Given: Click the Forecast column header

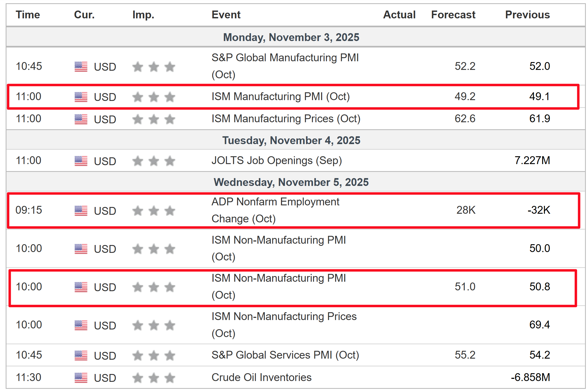Looking at the screenshot, I should (x=453, y=15).
